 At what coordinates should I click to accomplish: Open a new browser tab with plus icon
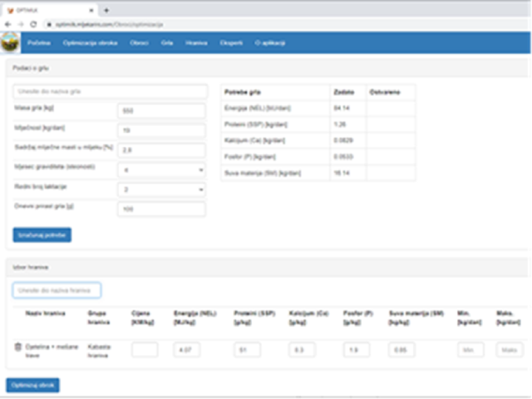(106, 10)
